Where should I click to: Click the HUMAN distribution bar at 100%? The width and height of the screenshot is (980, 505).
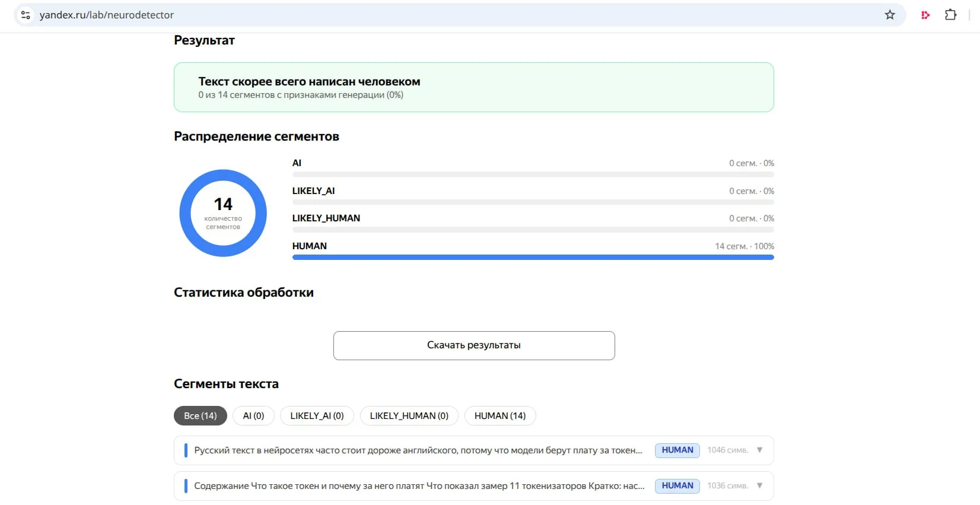533,258
